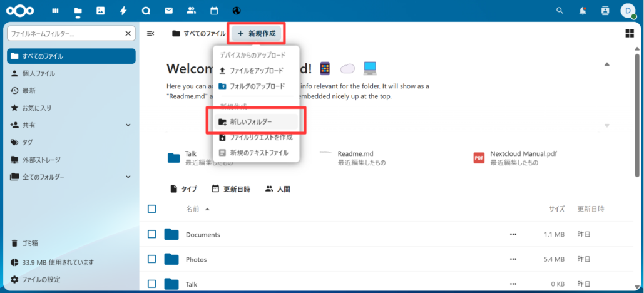Click the 新規作成 button
Image resolution: width=644 pixels, height=293 pixels.
click(257, 33)
